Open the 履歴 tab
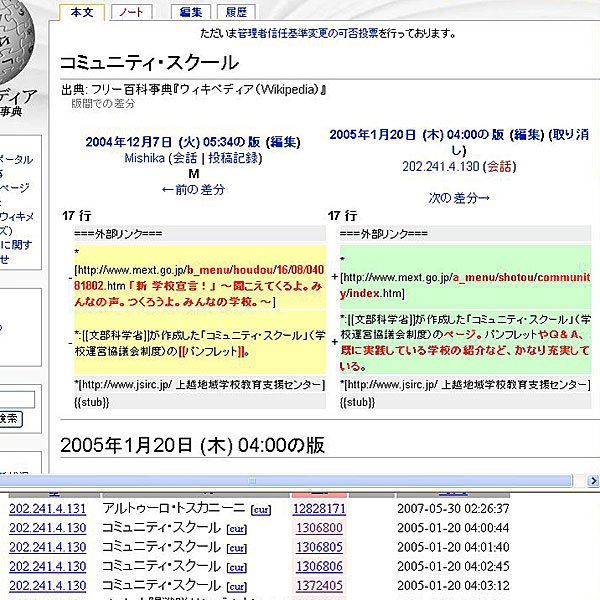Viewport: 600px width, 600px height. coord(236,12)
